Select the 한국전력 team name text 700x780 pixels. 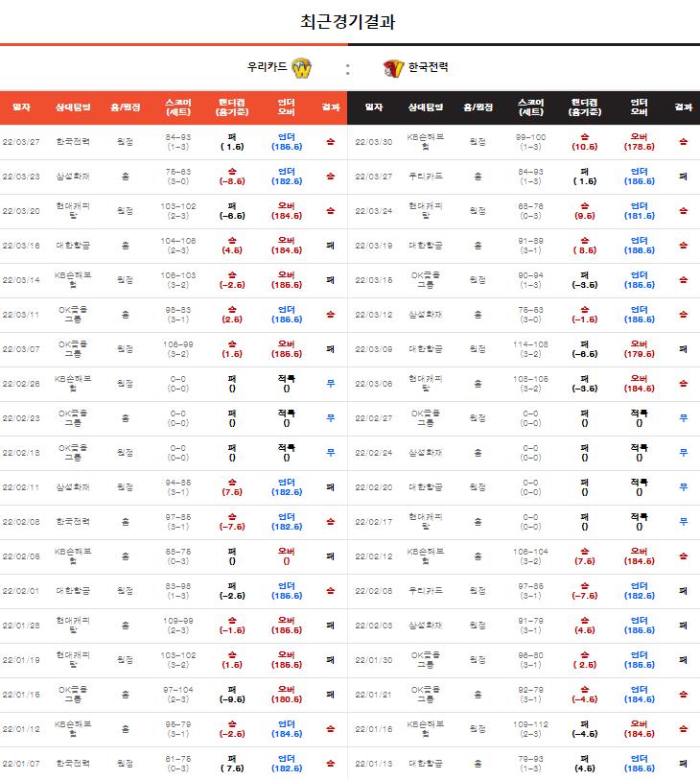(x=428, y=66)
